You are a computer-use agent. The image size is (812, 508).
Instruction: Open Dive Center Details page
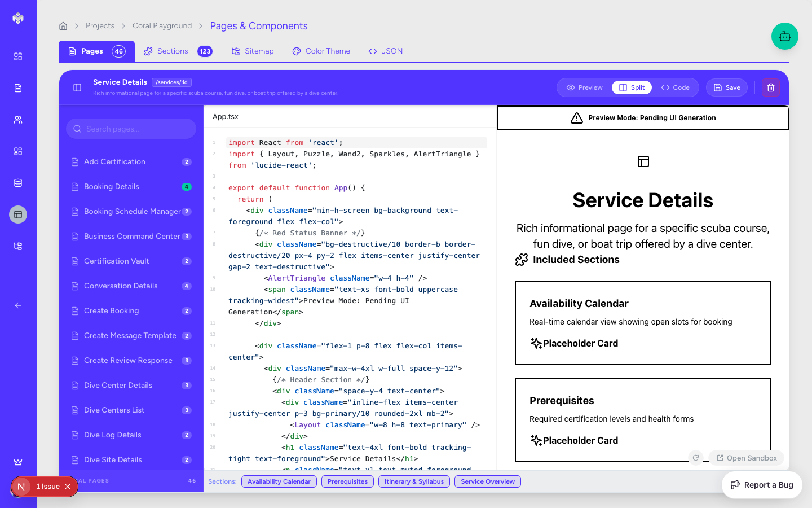[118, 386]
